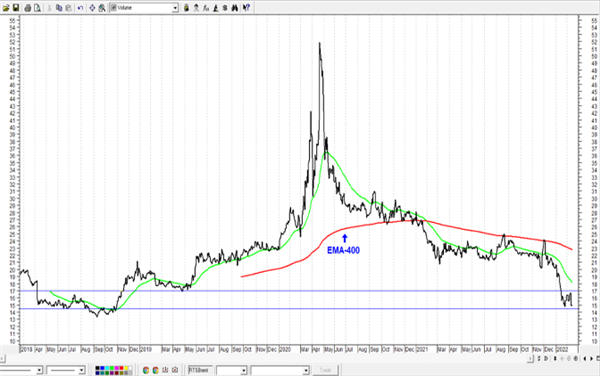Open the line style dropdown arrow
The width and height of the screenshot is (600, 376).
click(x=39, y=370)
